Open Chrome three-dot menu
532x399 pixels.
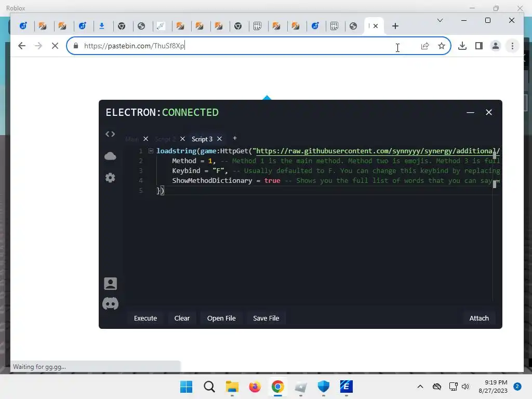point(512,46)
